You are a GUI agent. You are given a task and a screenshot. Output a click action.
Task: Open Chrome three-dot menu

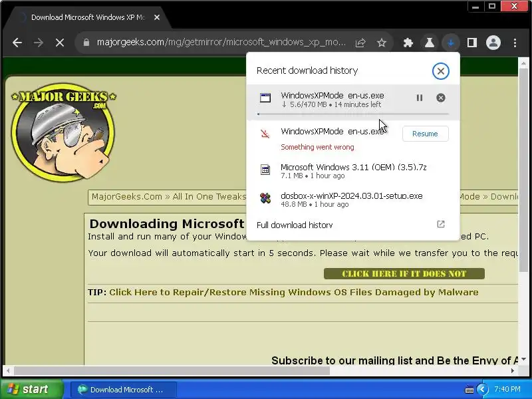coord(515,43)
